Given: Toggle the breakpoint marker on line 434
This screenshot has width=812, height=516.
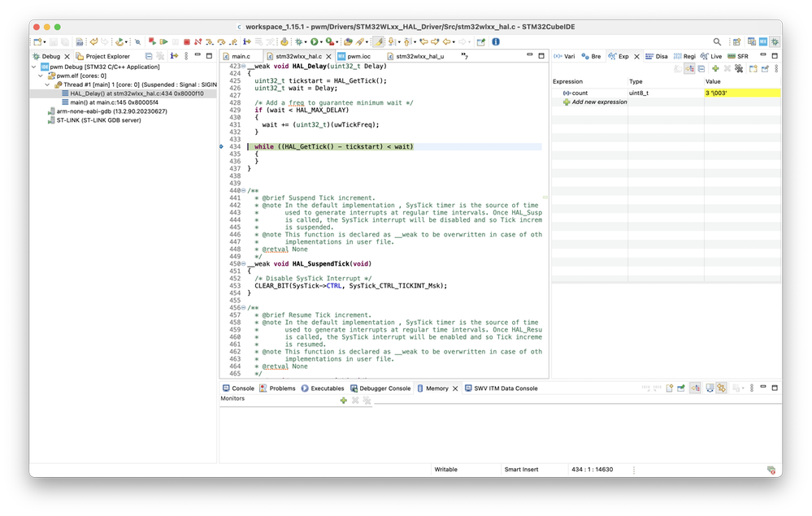Looking at the screenshot, I should (221, 146).
